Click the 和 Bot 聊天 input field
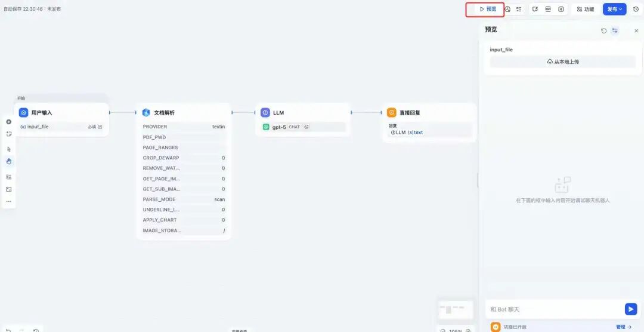The image size is (644, 332). tap(555, 309)
